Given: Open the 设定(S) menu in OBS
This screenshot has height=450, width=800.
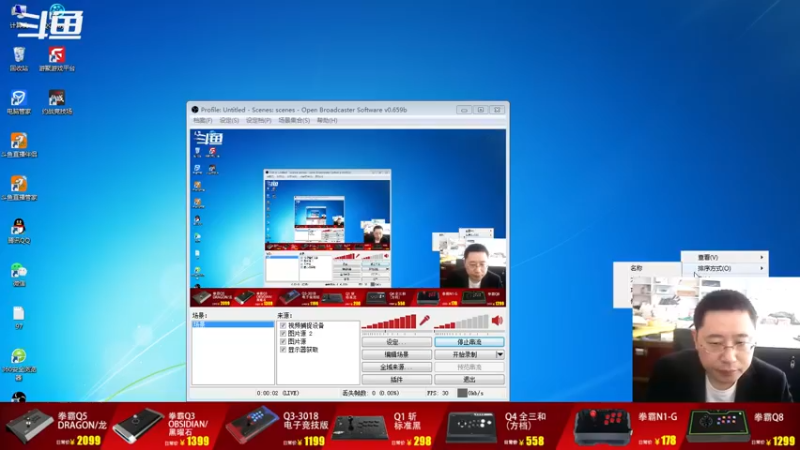Looking at the screenshot, I should tap(229, 120).
